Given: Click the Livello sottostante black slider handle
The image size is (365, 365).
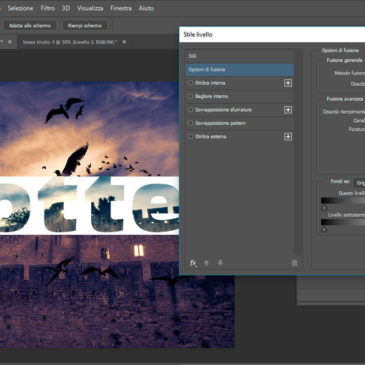Looking at the screenshot, I should coord(324,229).
